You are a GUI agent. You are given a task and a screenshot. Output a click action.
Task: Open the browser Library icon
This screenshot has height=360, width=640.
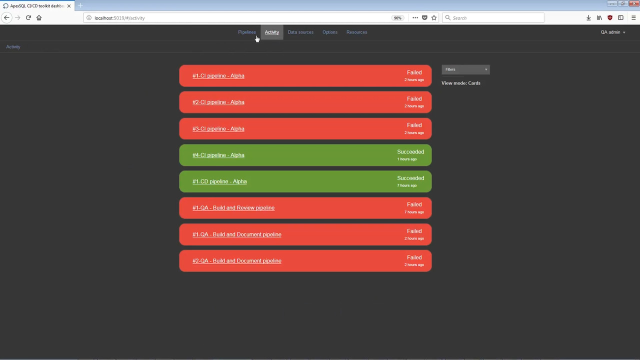599,18
